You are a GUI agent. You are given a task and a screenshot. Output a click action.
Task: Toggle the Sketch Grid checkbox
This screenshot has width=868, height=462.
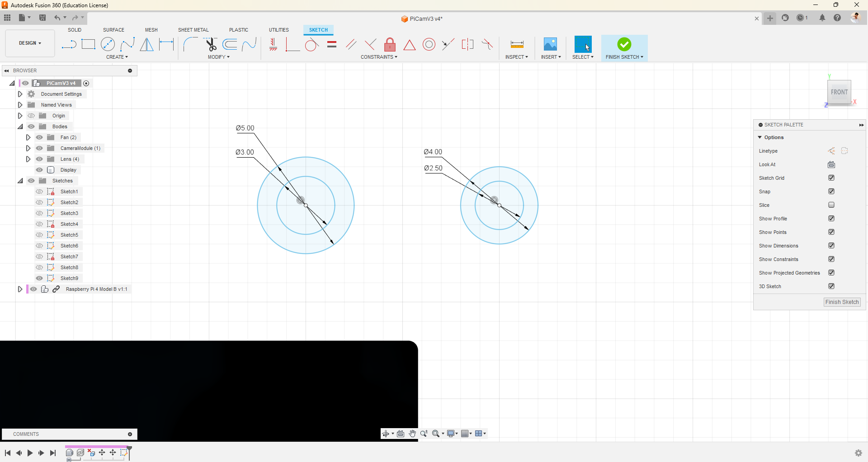tap(831, 178)
